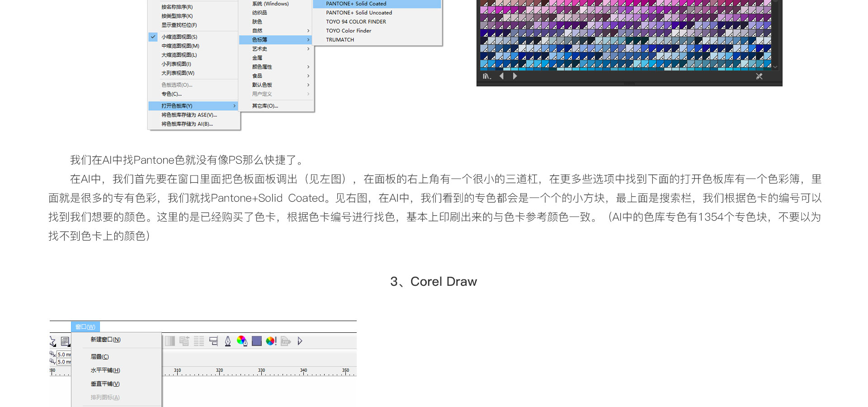Click the duplicate distance X icon
This screenshot has width=868, height=407.
(53, 354)
